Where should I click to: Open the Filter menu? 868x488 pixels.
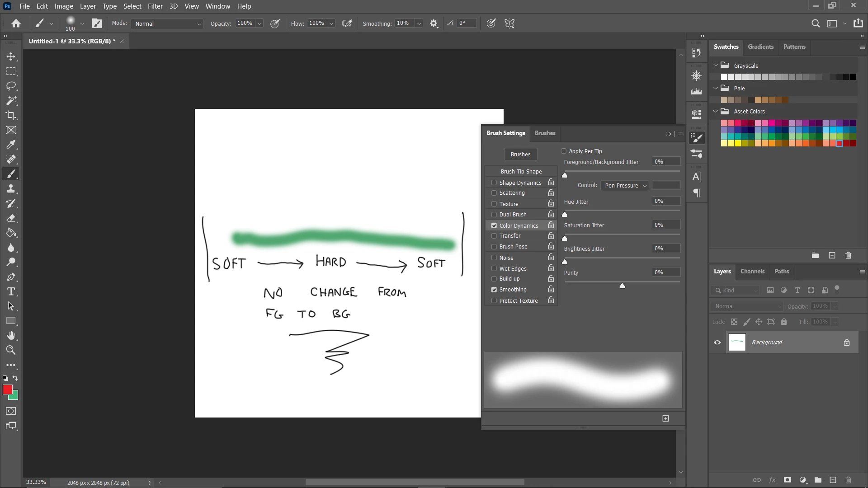(x=155, y=6)
